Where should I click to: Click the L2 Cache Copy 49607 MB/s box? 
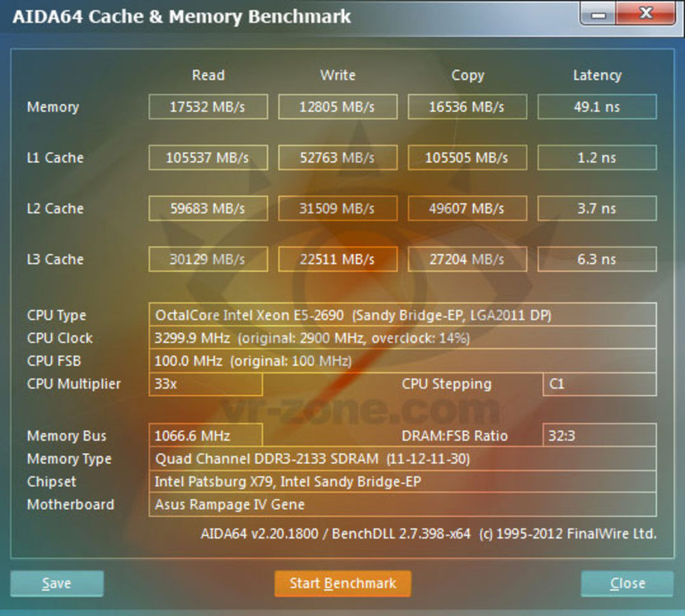point(467,209)
